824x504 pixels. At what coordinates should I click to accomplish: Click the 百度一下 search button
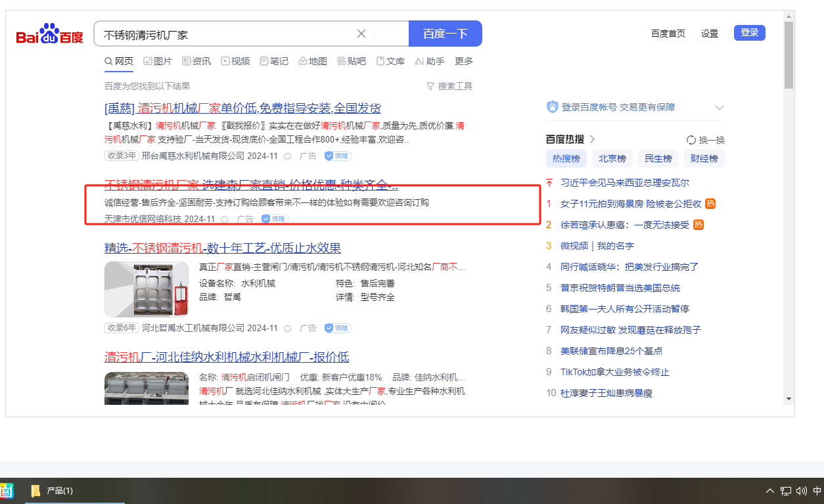click(x=445, y=34)
